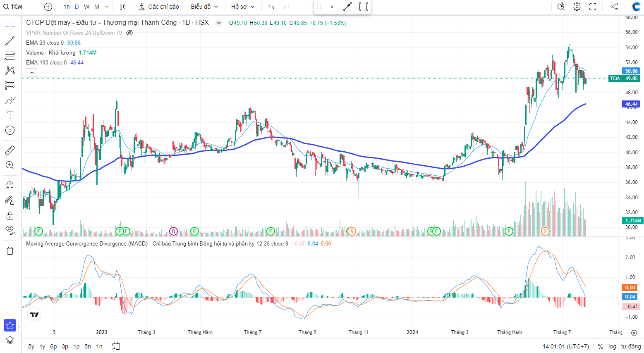Collapse the indicator legend with chevron
644x353 pixels.
[x=32, y=72]
